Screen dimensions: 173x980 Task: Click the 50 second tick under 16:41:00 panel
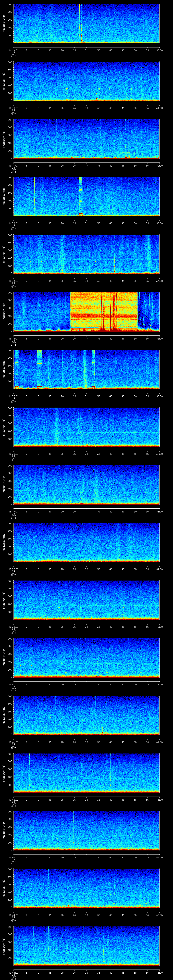pyautogui.click(x=135, y=742)
